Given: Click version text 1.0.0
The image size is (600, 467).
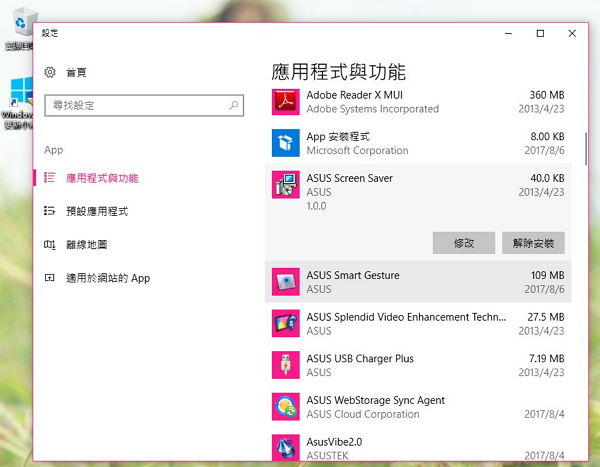Looking at the screenshot, I should pos(316,206).
